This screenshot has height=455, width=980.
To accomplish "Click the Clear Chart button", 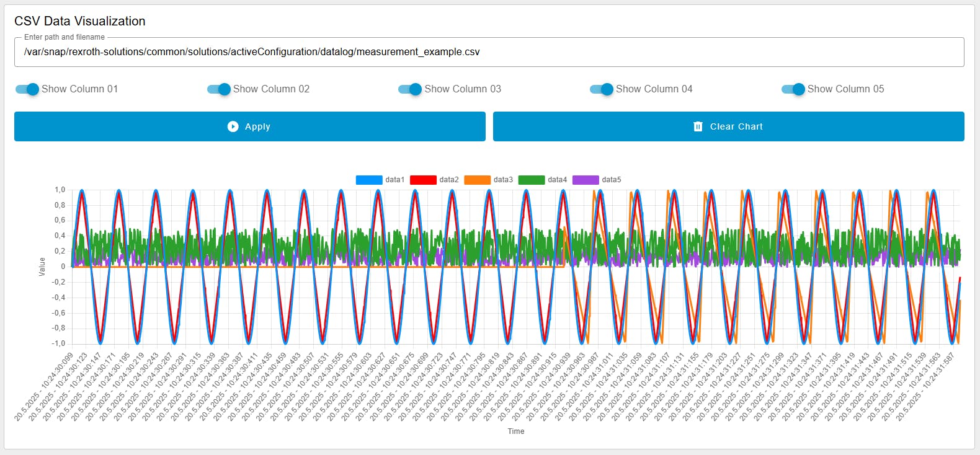I will pos(728,126).
